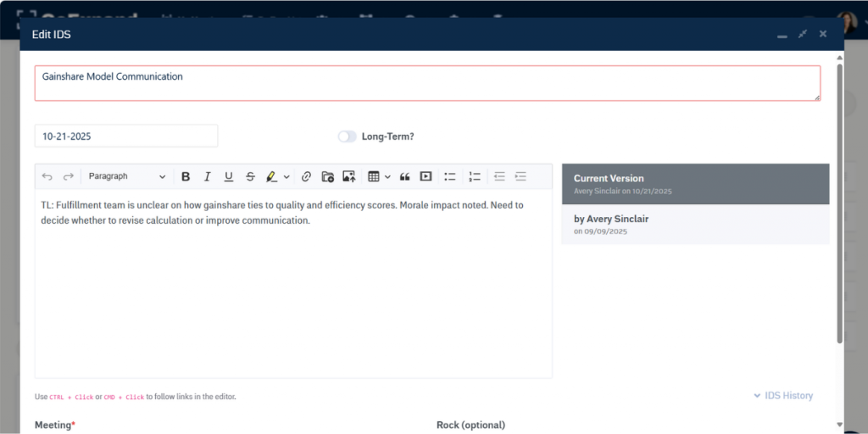Screen dimensions: 868x434
Task: Click the insert image upload icon
Action: pos(348,176)
